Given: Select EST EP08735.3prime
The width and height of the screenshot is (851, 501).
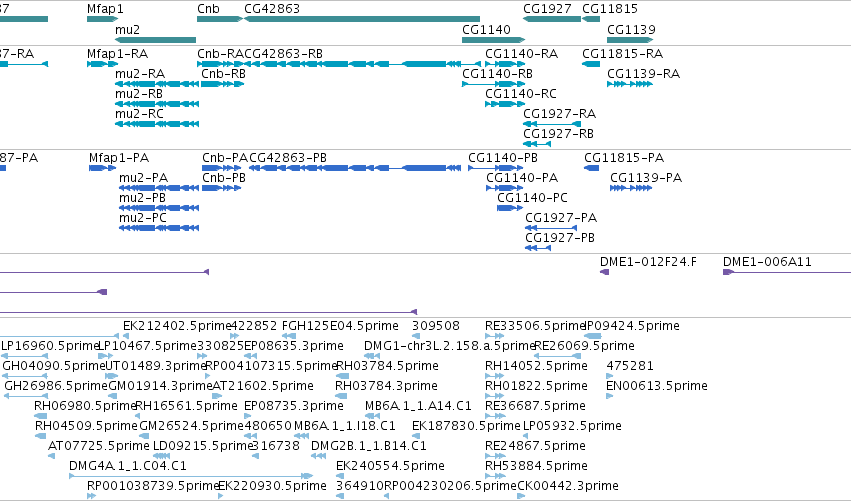Looking at the screenshot, I should click(294, 407).
